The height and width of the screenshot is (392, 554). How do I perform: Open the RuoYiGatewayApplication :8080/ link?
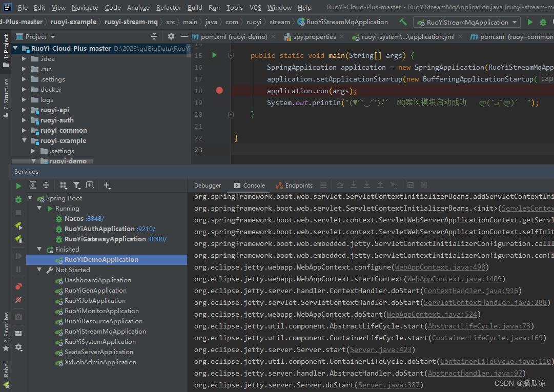[x=157, y=239]
